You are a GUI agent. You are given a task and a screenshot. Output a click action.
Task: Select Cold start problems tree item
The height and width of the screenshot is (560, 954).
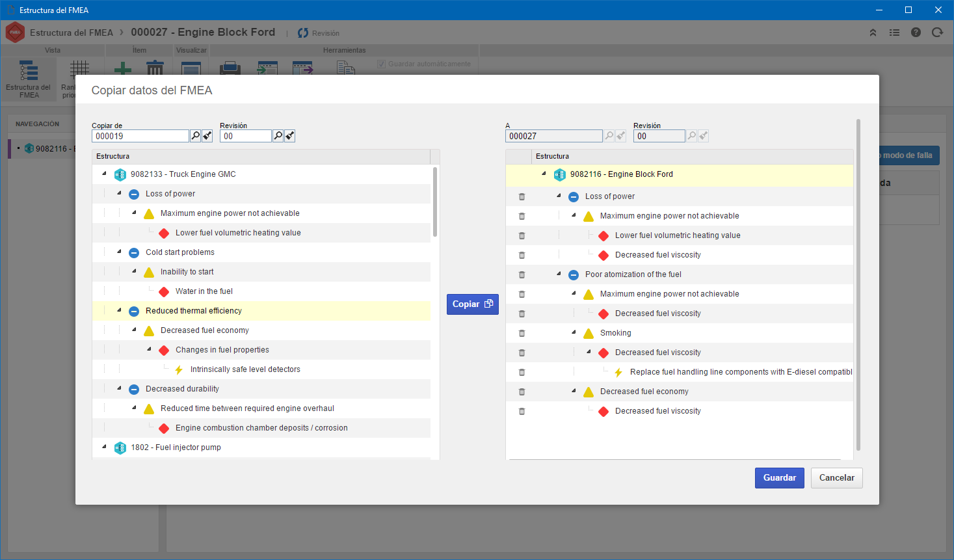coord(180,252)
